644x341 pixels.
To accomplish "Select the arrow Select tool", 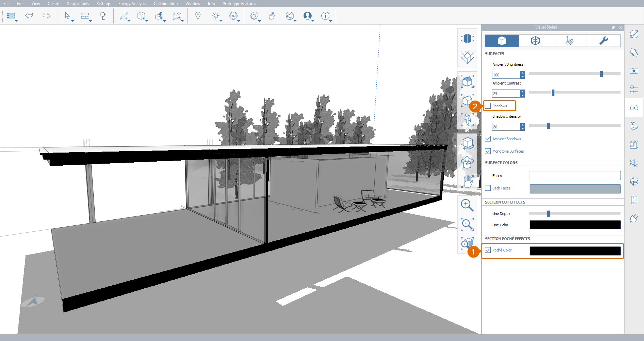I will pyautogui.click(x=67, y=15).
